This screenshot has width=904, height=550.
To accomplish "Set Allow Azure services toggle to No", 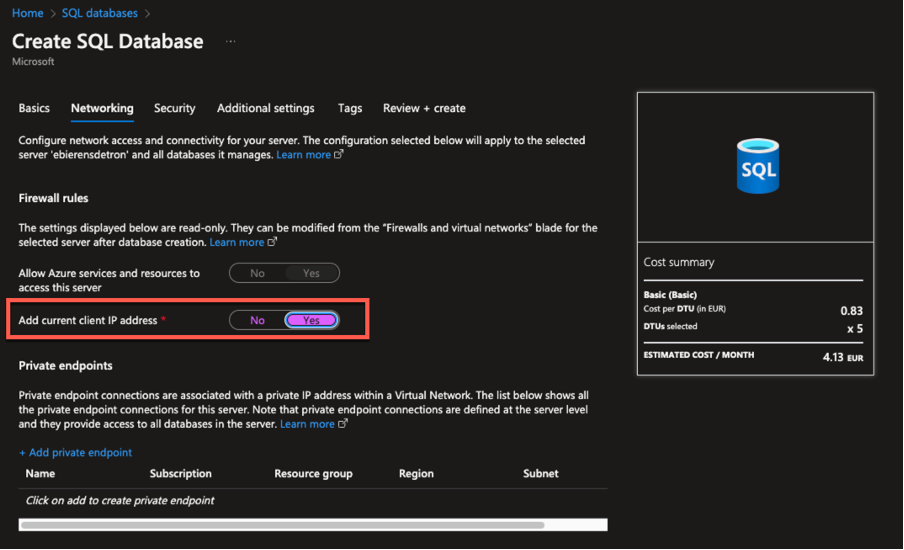I will point(257,273).
